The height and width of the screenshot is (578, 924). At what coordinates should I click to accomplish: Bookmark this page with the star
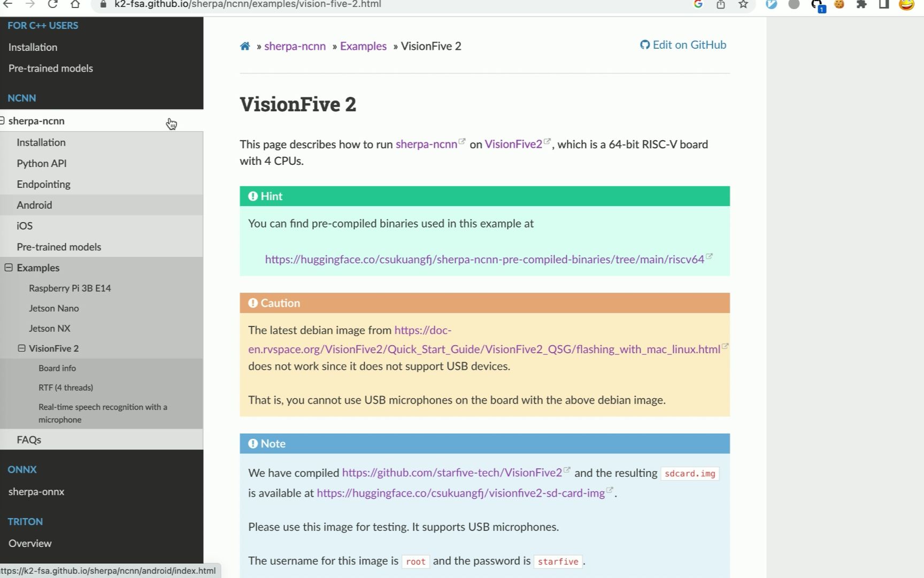(x=743, y=4)
